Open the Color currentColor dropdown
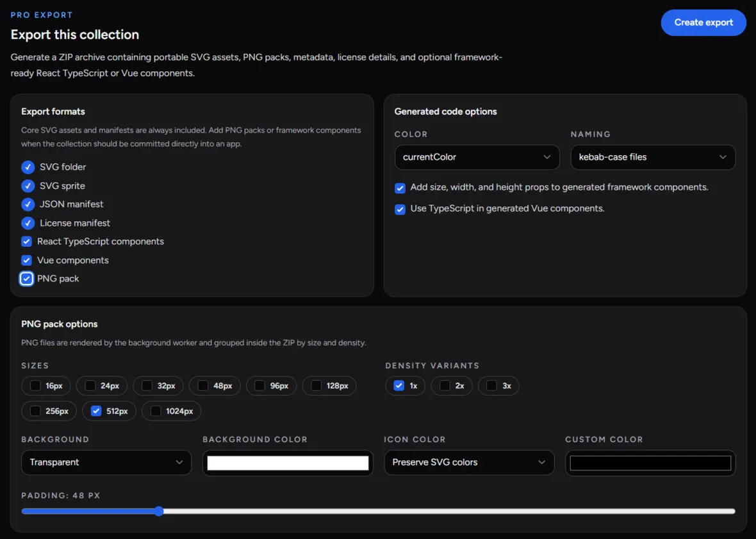 [x=477, y=157]
